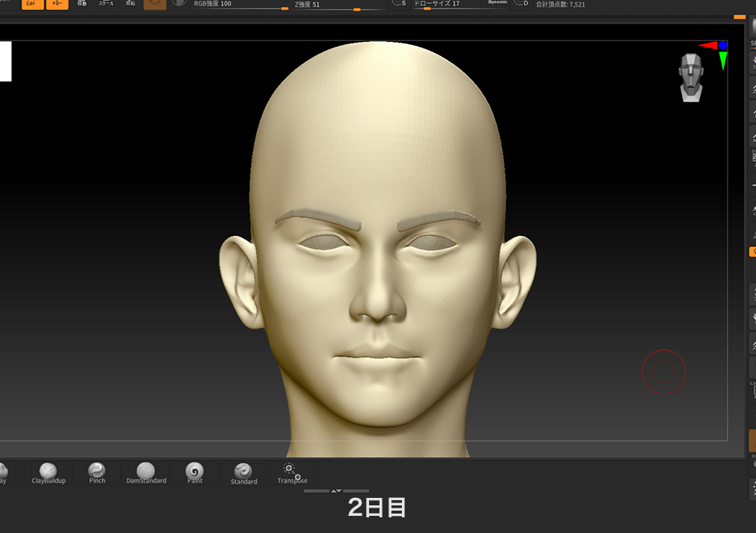Click the D icon after ドローサイズ
The height and width of the screenshot is (533, 756).
[521, 4]
